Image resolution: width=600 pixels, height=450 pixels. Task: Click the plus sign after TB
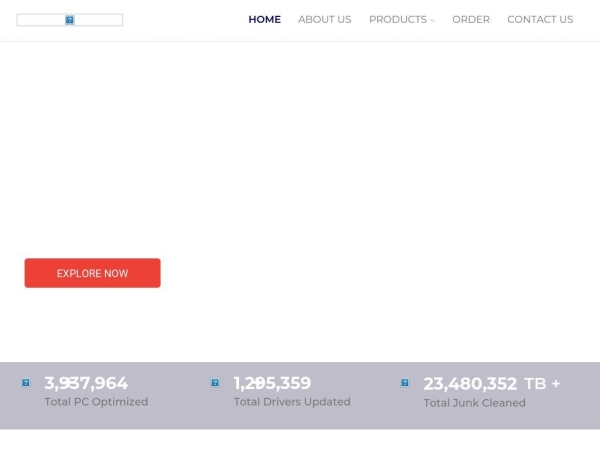tap(556, 383)
